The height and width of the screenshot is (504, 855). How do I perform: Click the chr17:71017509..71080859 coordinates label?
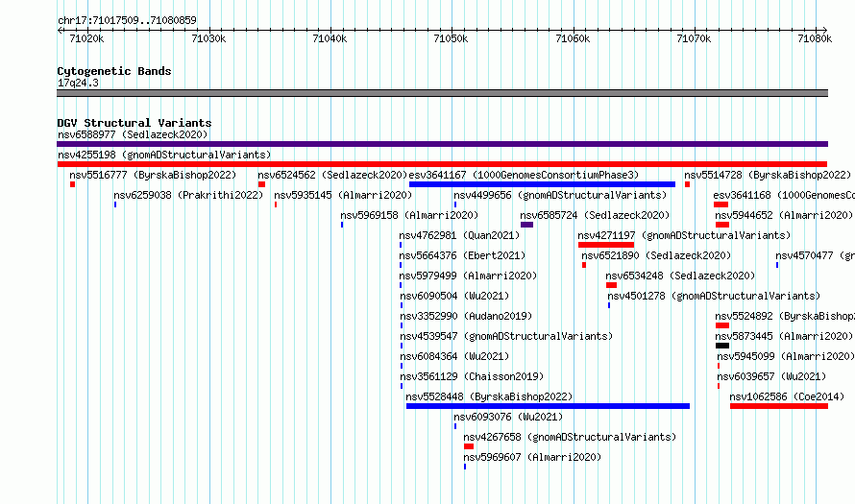[x=127, y=20]
